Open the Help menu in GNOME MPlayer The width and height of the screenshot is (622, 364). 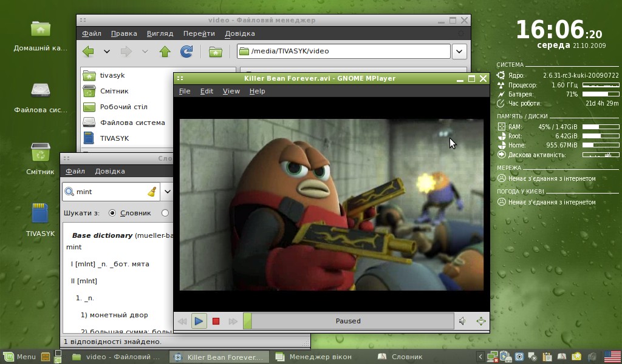[x=257, y=91]
